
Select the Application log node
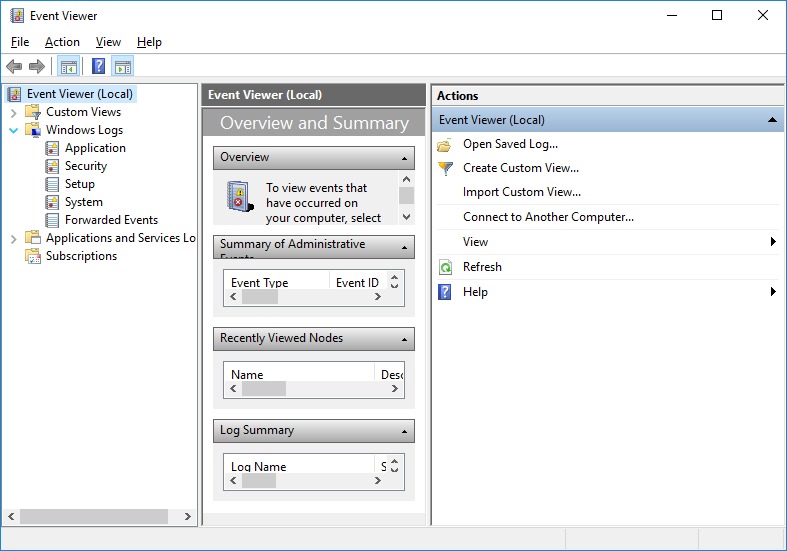[95, 148]
